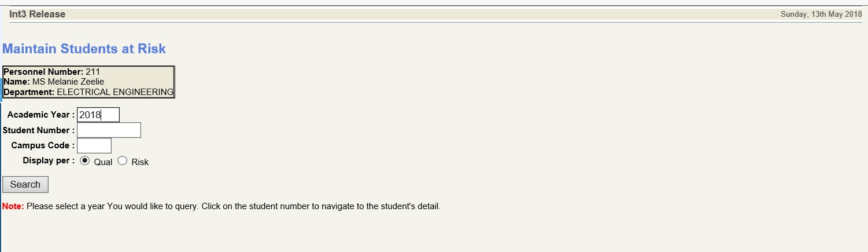Click the Department ELECTRICAL ENGINEERING line
Viewport: 868px width, 252px height.
click(88, 92)
